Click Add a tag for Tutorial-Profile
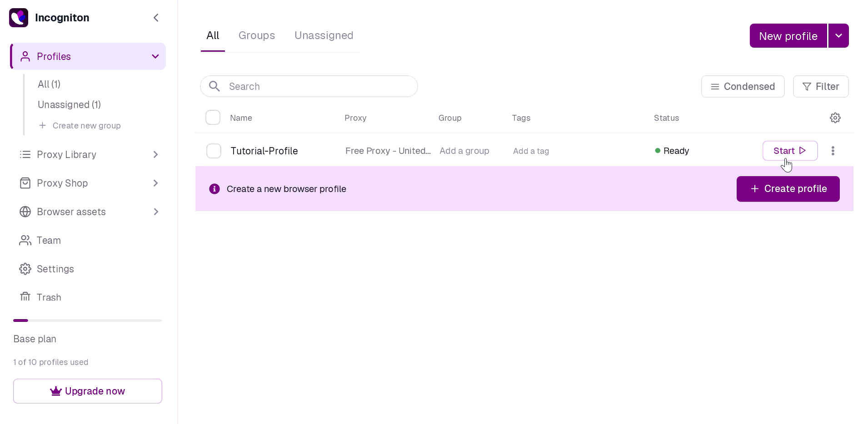Image resolution: width=868 pixels, height=424 pixels. click(531, 151)
